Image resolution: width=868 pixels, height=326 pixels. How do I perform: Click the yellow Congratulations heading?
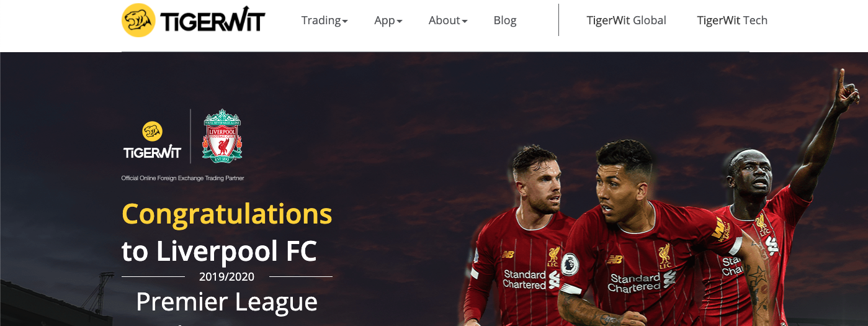(x=227, y=214)
